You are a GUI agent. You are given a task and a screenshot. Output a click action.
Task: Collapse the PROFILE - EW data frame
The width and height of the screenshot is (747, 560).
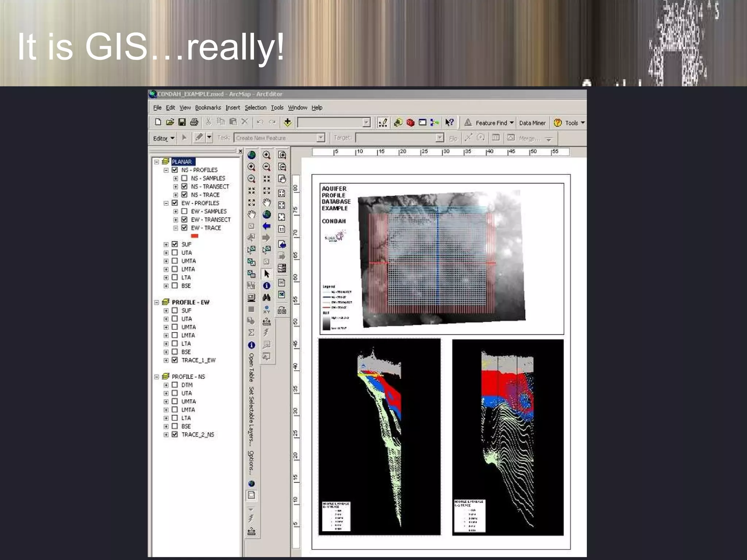click(156, 302)
